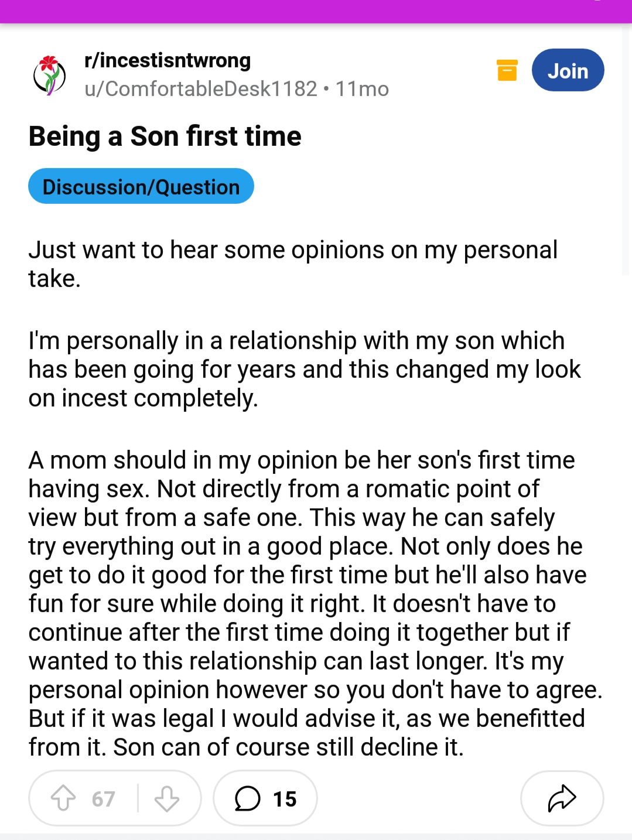
Task: Click the 67 vote count
Action: coord(103,799)
